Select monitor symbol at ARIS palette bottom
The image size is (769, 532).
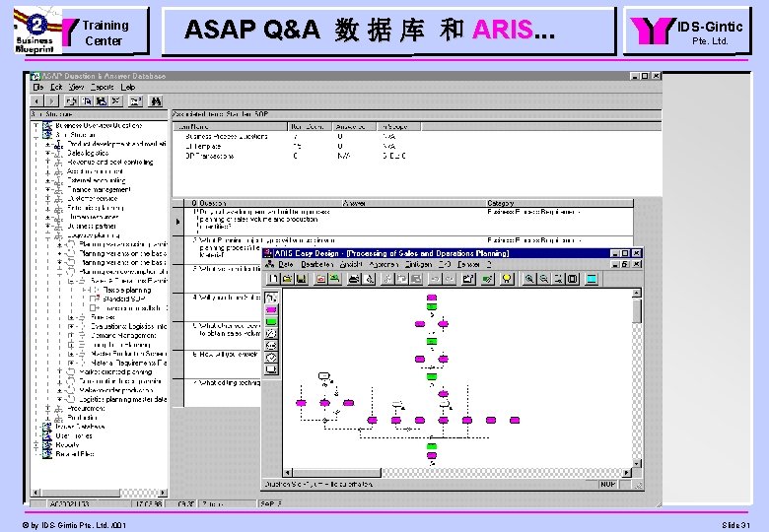click(271, 369)
